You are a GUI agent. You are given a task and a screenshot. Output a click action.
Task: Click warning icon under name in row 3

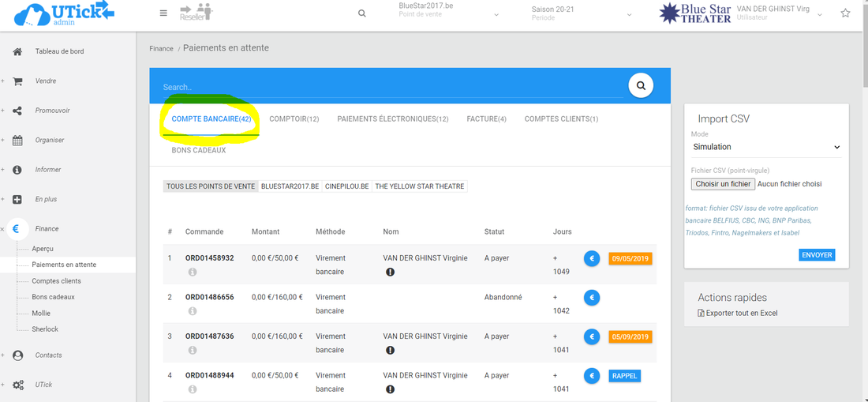[390, 350]
